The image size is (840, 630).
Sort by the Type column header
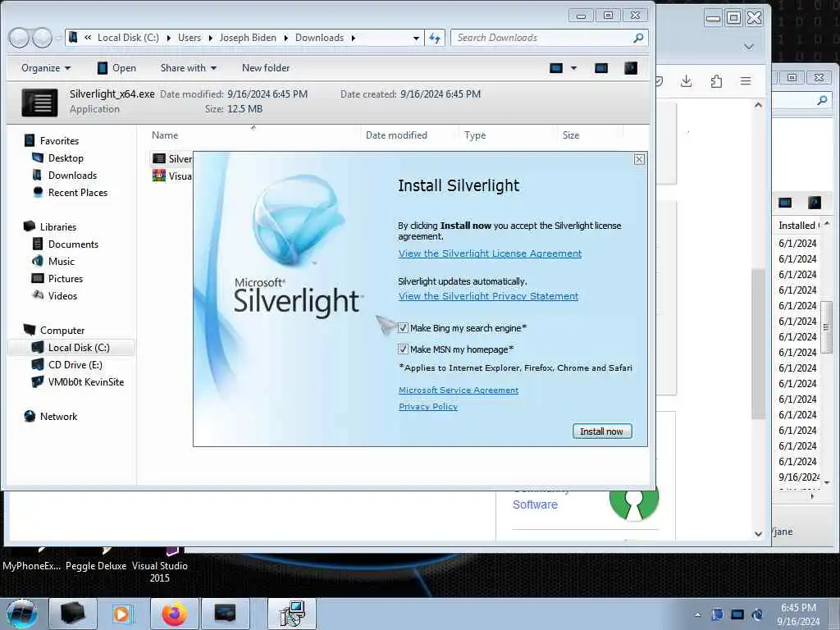[475, 135]
